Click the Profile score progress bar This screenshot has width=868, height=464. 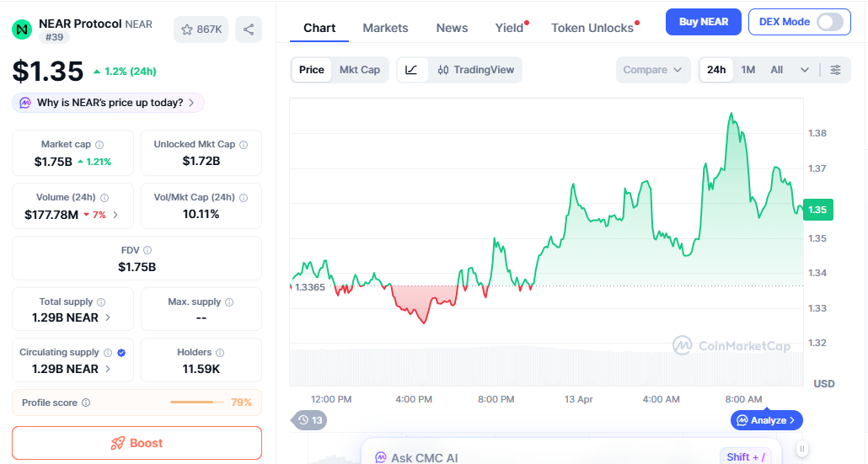click(196, 403)
